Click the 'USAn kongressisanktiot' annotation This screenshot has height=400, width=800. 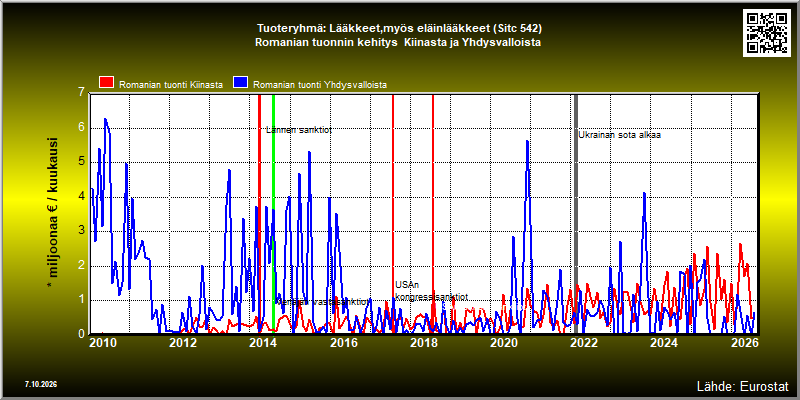click(431, 291)
